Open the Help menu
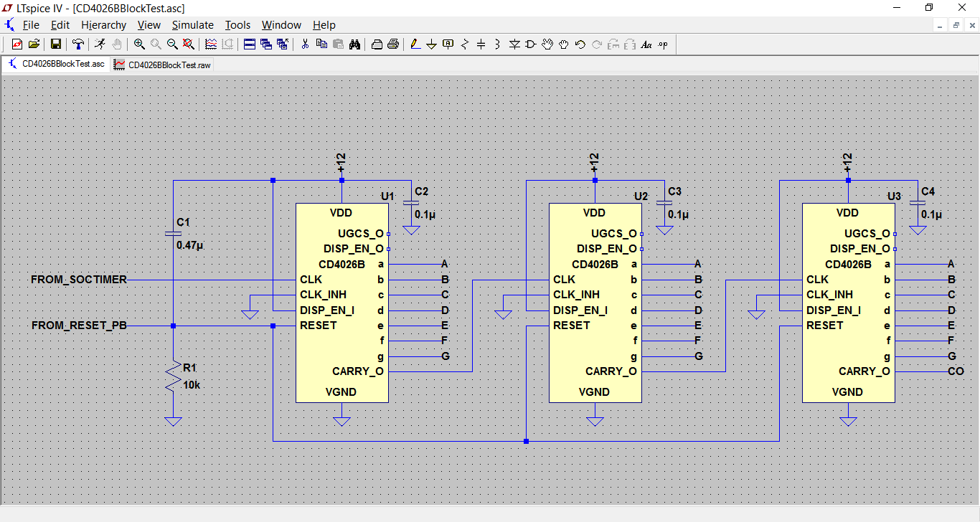Image resolution: width=980 pixels, height=522 pixels. point(324,25)
